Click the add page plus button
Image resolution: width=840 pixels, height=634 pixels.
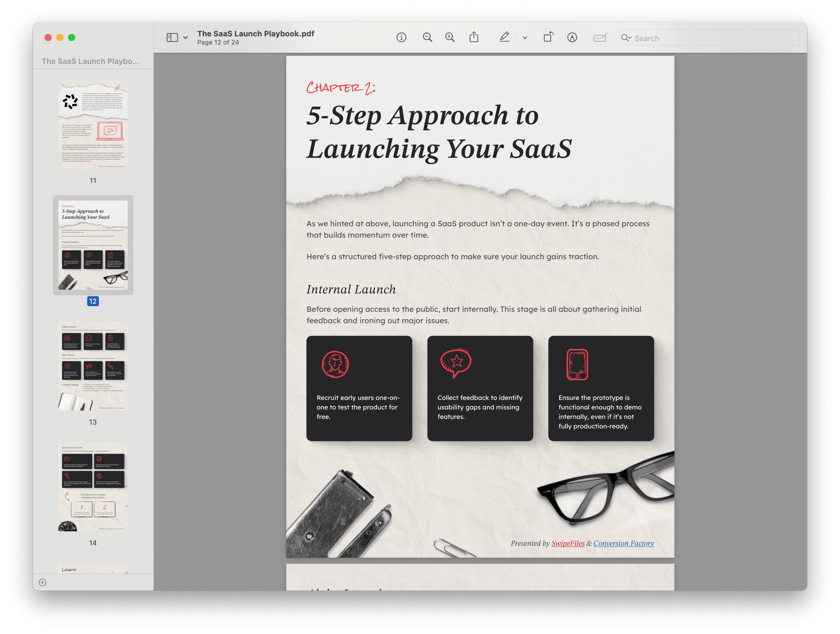(43, 582)
